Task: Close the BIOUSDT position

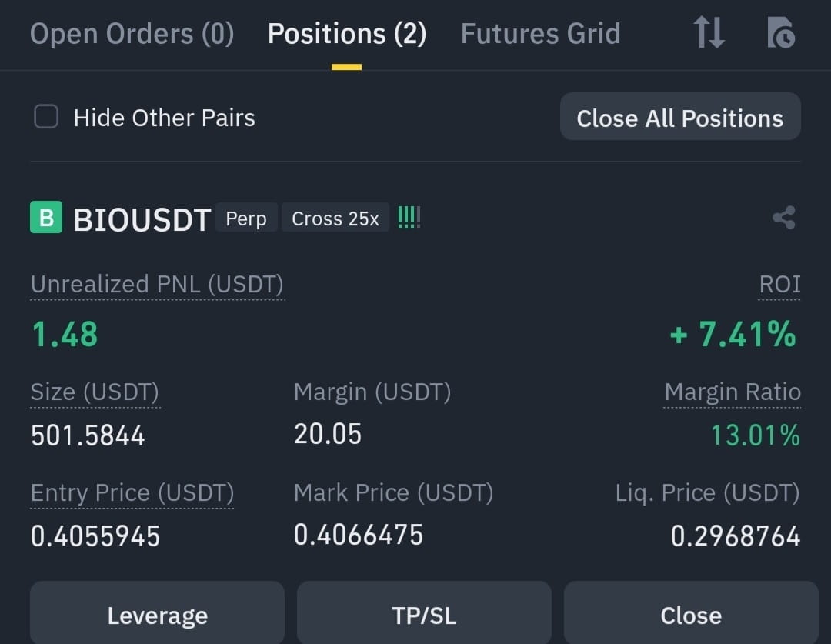Action: tap(691, 614)
